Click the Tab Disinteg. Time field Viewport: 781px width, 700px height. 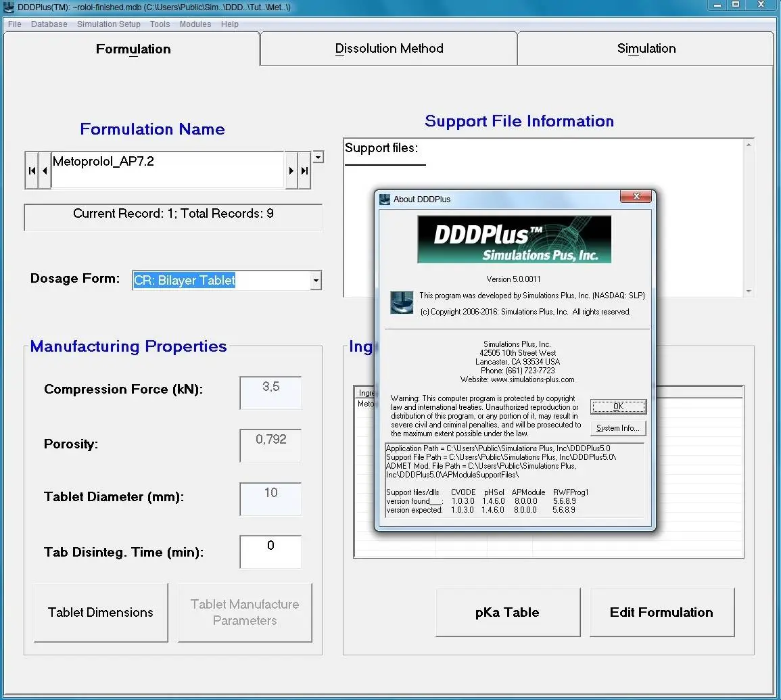tap(270, 551)
